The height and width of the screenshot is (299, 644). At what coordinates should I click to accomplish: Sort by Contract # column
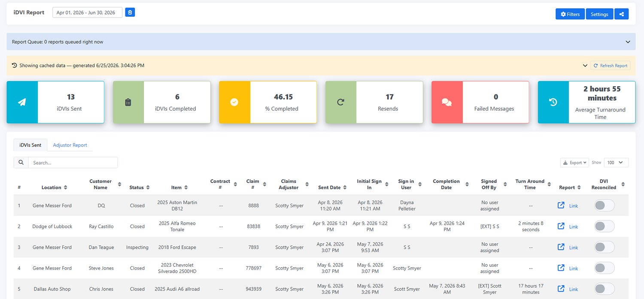235,184
